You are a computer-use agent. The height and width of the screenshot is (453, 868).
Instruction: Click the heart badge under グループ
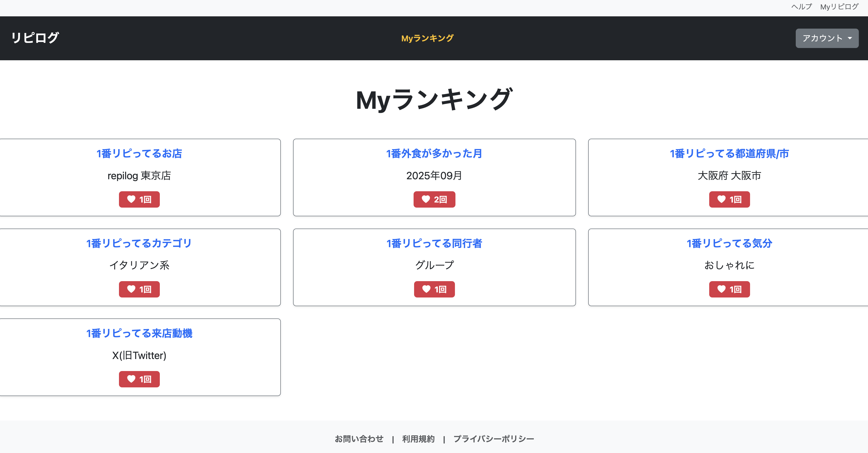tap(434, 289)
